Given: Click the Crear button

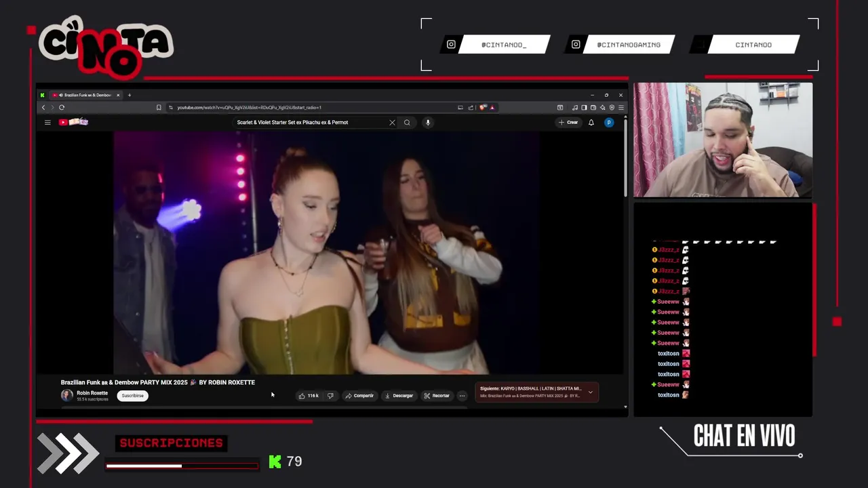Looking at the screenshot, I should point(568,123).
